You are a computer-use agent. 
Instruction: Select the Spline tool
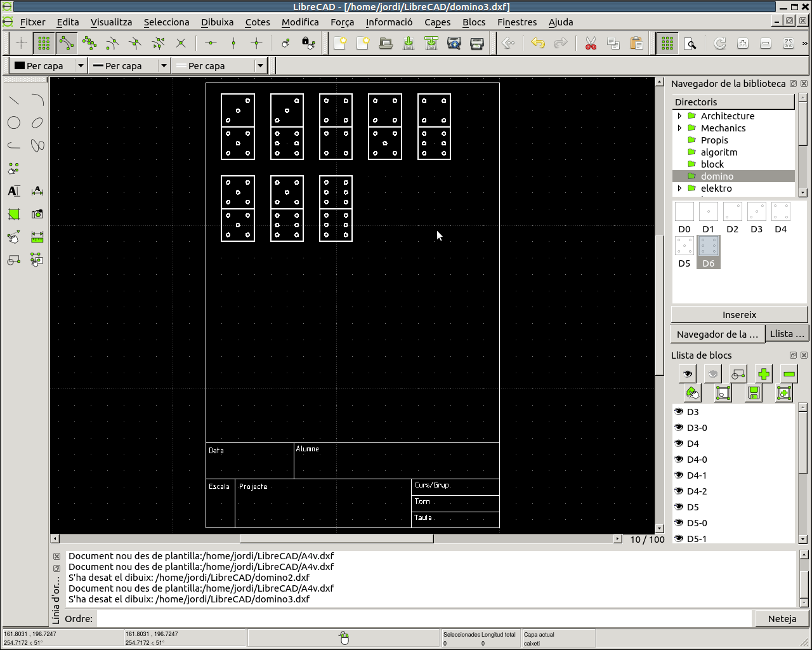click(x=37, y=145)
